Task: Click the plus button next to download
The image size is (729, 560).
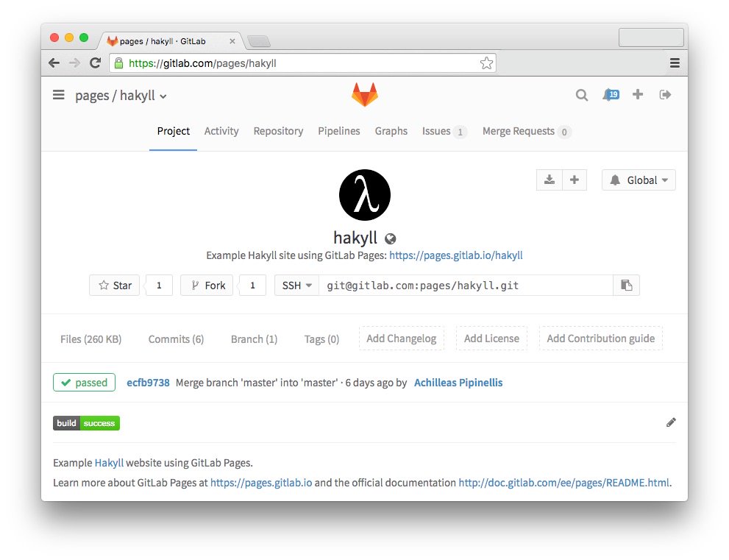Action: 575,180
